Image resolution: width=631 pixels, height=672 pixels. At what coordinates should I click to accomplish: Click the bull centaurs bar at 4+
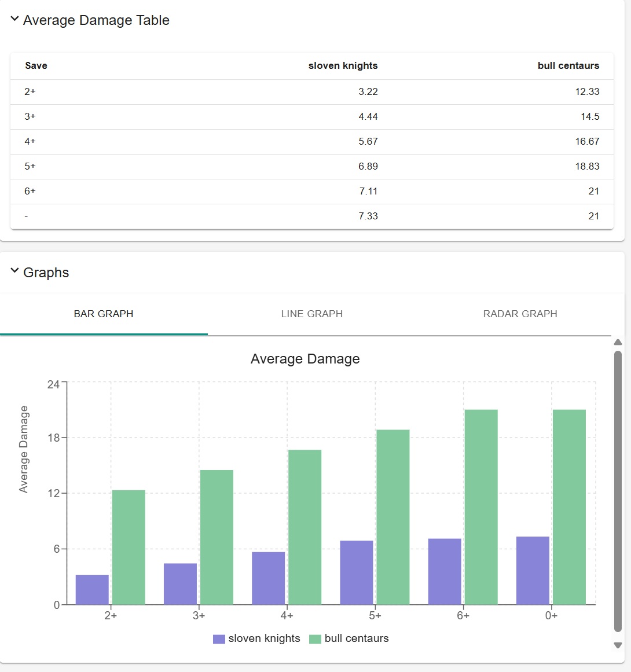tap(305, 527)
